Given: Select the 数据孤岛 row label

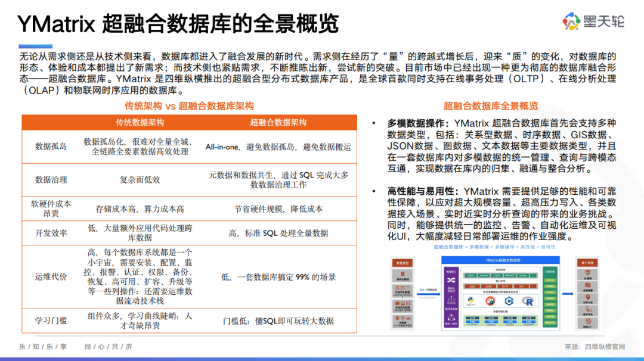Looking at the screenshot, I should tap(51, 147).
